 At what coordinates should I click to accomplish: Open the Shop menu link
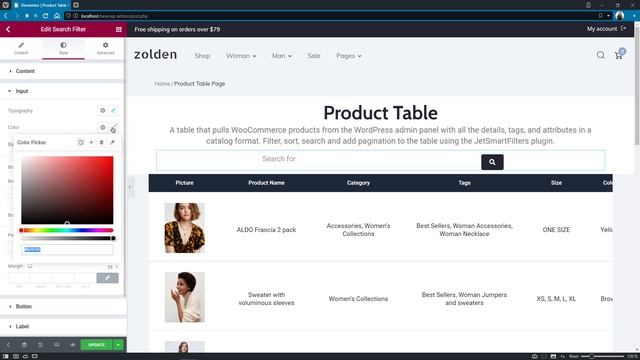pyautogui.click(x=202, y=56)
